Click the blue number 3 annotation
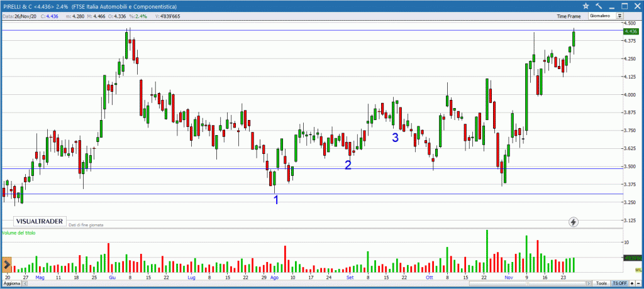Image resolution: width=644 pixels, height=289 pixels. pyautogui.click(x=395, y=138)
